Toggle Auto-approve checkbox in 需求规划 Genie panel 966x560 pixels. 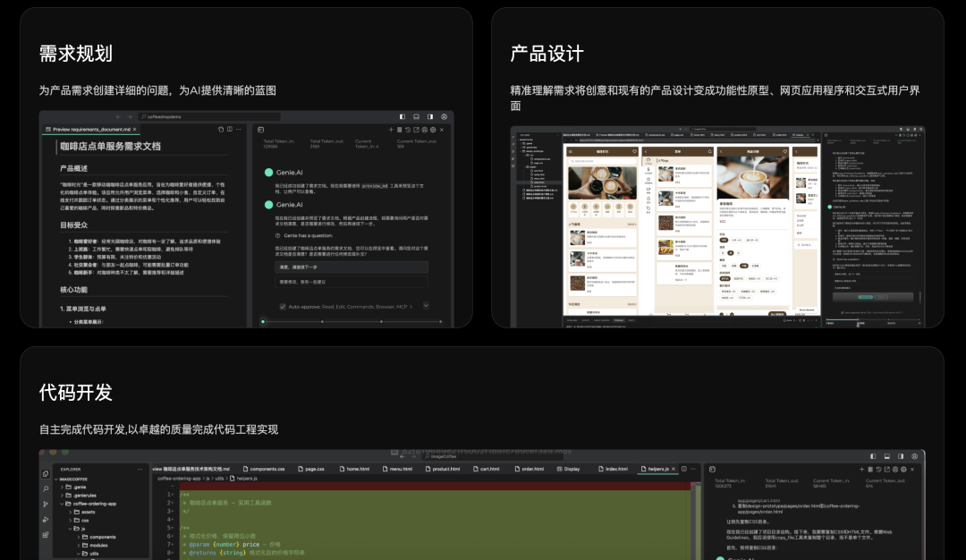[283, 306]
